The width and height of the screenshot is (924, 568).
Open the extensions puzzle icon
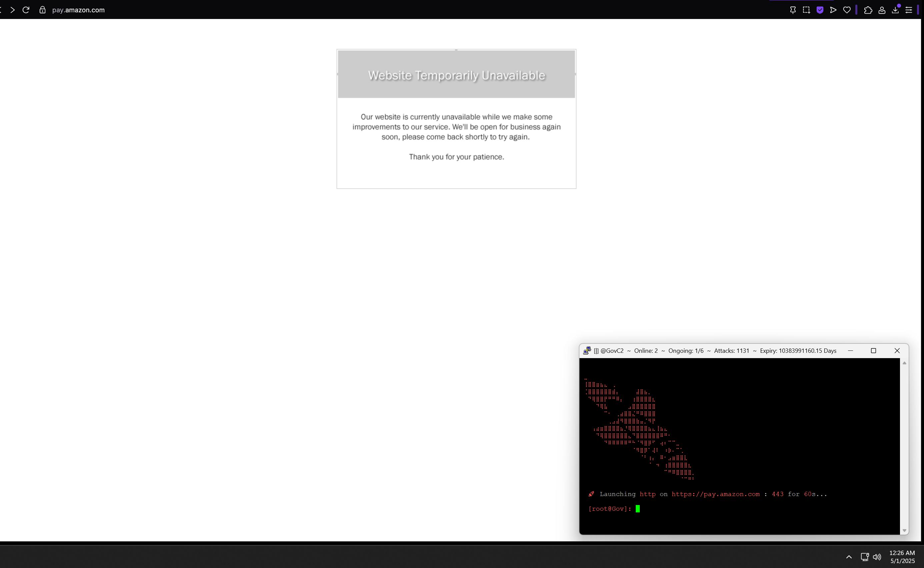868,10
